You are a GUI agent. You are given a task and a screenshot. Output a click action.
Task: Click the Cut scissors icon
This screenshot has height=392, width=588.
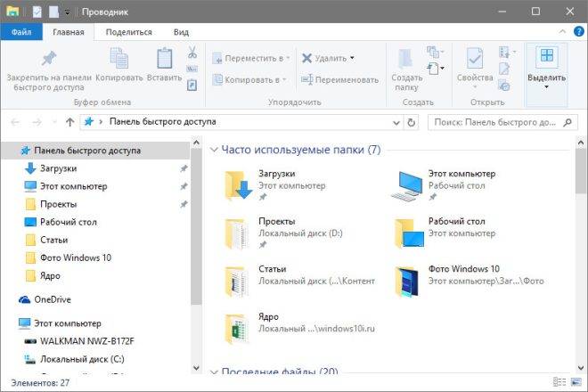(x=192, y=53)
